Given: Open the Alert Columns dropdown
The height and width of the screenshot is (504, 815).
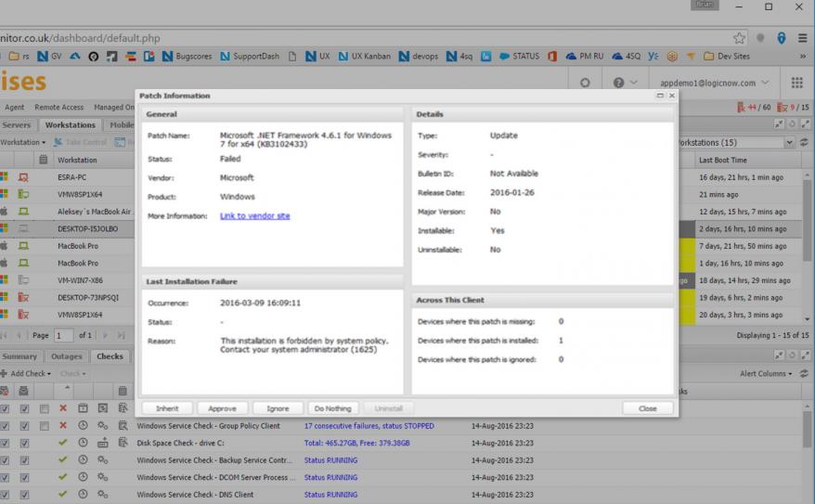Looking at the screenshot, I should click(766, 373).
